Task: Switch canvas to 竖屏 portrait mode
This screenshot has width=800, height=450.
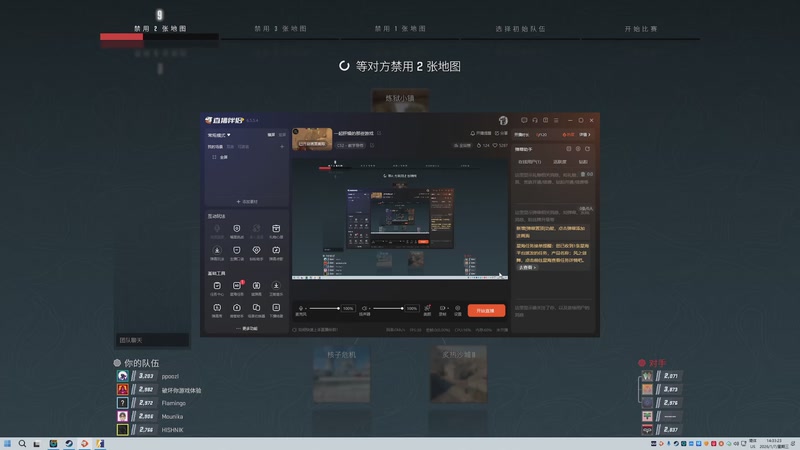Action: [x=282, y=135]
